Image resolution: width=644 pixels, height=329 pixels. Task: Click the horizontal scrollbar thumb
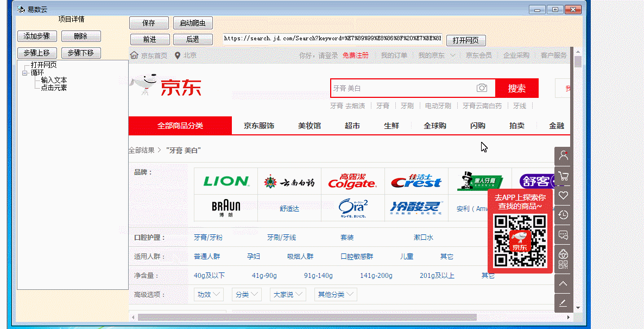[307, 317]
